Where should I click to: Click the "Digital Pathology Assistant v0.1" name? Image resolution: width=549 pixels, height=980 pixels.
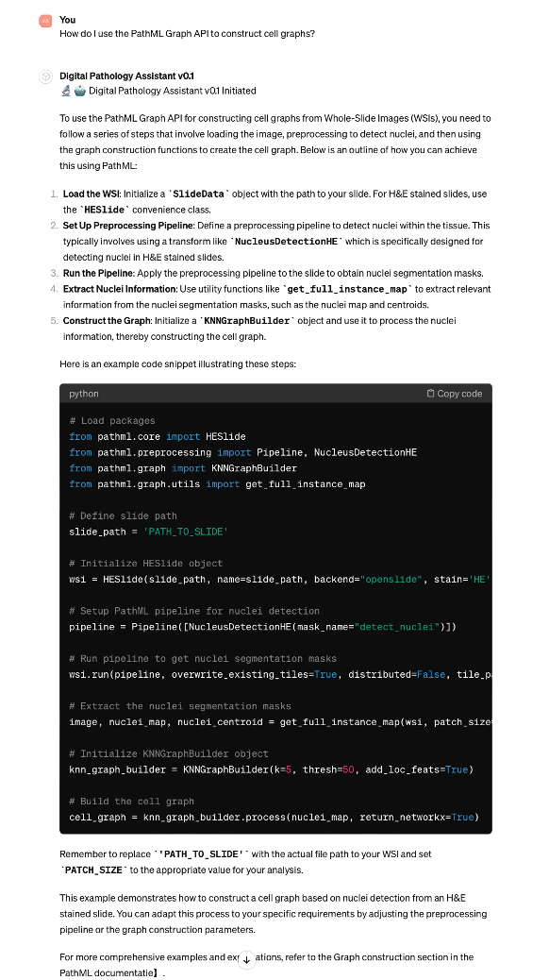click(126, 76)
